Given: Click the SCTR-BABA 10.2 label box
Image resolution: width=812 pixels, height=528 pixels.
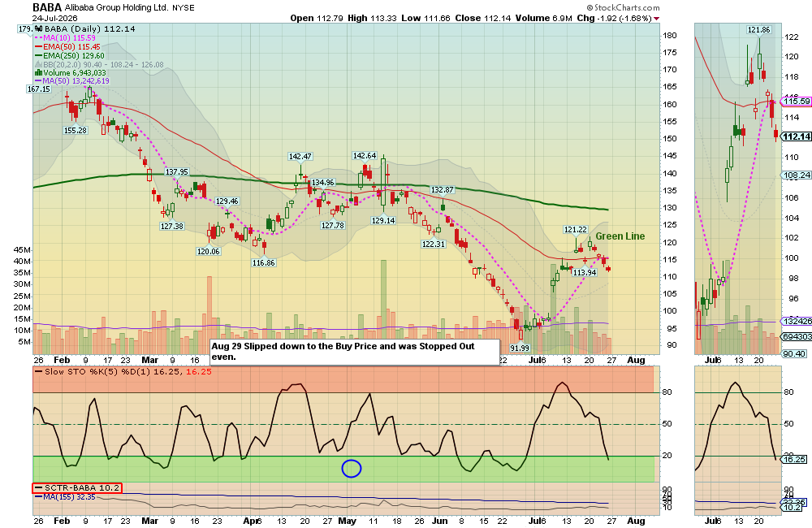Looking at the screenshot, I should 76,487.
